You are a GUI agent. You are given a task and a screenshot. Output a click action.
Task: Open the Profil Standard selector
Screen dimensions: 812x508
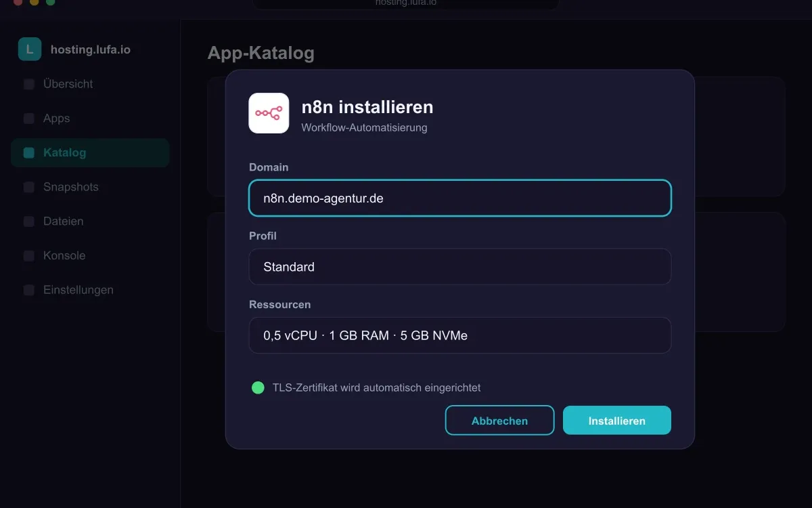click(460, 267)
